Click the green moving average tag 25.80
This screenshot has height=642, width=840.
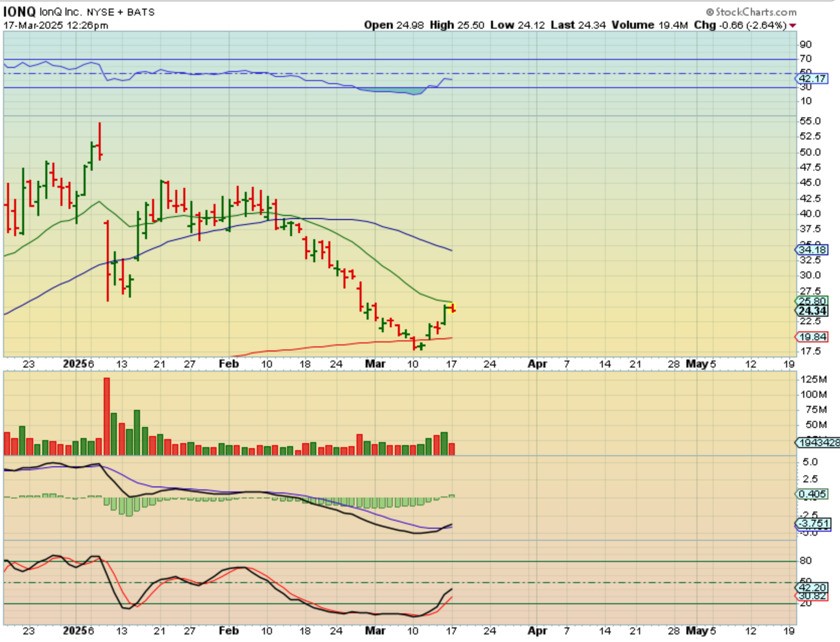point(812,301)
